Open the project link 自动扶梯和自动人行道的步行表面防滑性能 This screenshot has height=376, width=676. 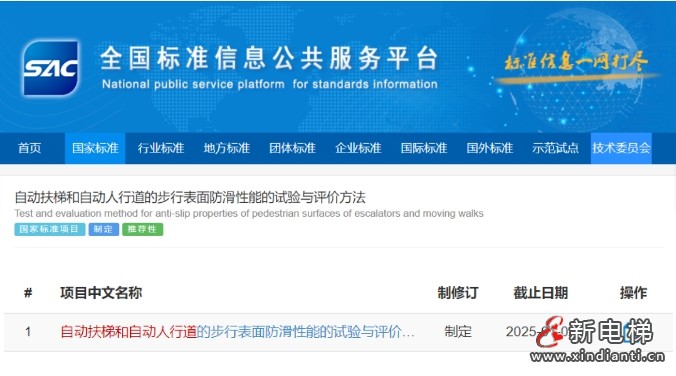click(x=237, y=332)
